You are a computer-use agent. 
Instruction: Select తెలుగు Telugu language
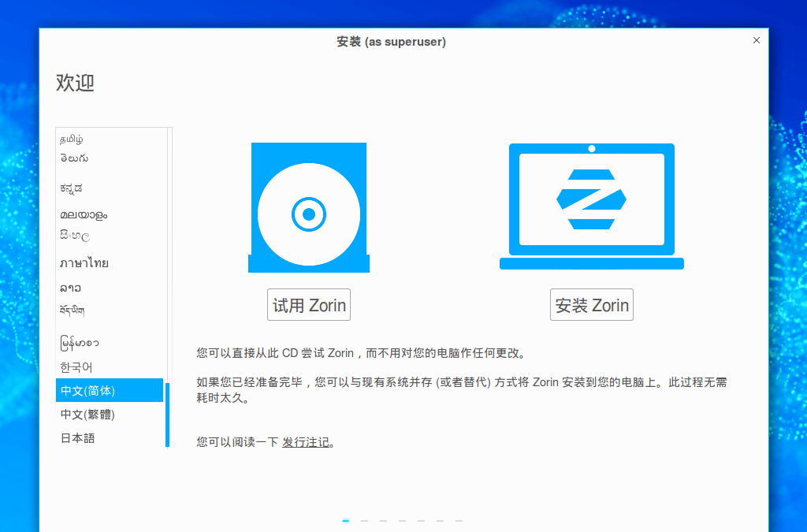point(109,158)
